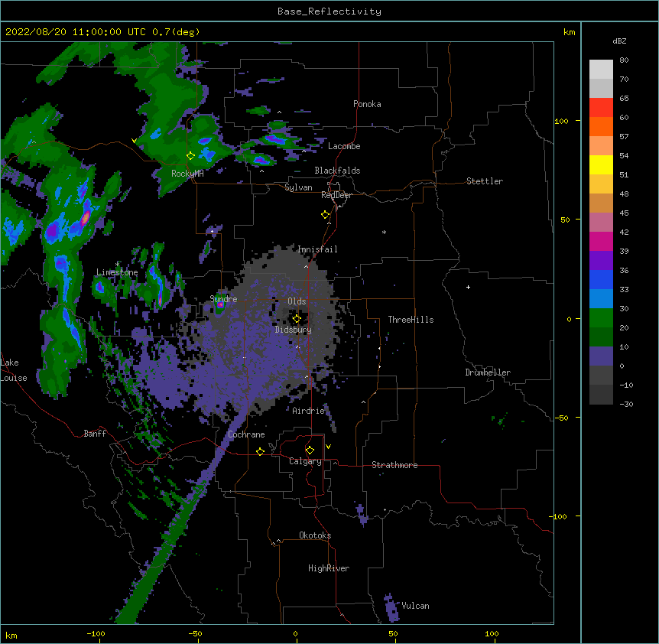Click the Sundre town label
Image resolution: width=659 pixels, height=644 pixels.
223,299
